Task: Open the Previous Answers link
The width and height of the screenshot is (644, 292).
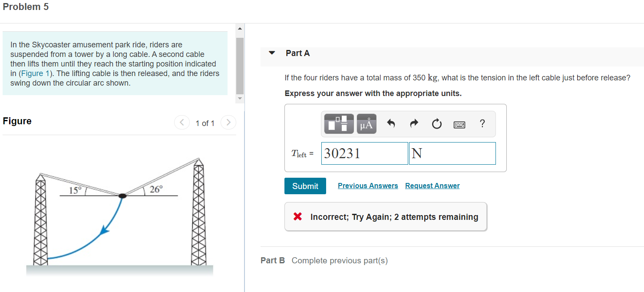Action: tap(368, 186)
